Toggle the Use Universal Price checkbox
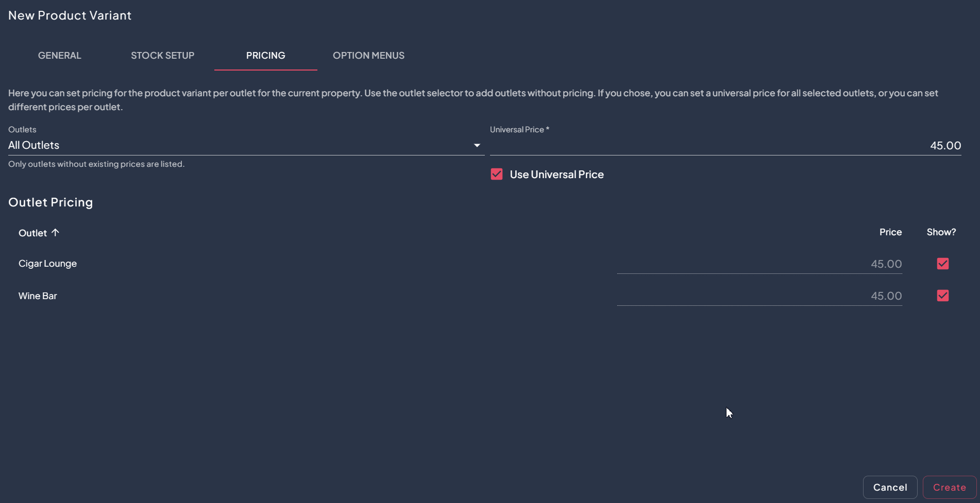The image size is (980, 503). click(497, 175)
